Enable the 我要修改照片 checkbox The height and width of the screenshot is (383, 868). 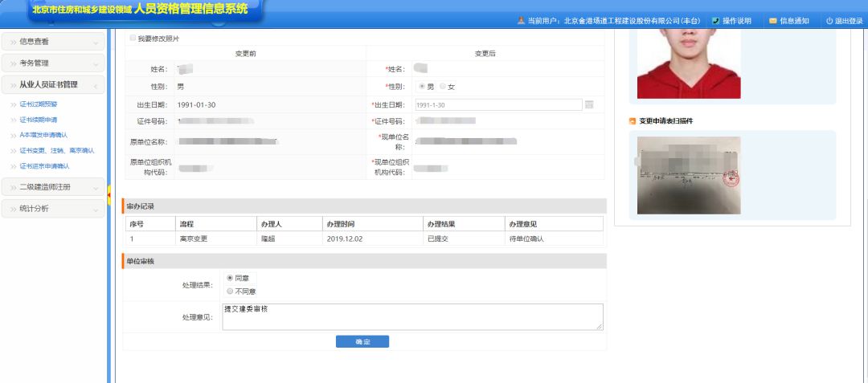133,38
